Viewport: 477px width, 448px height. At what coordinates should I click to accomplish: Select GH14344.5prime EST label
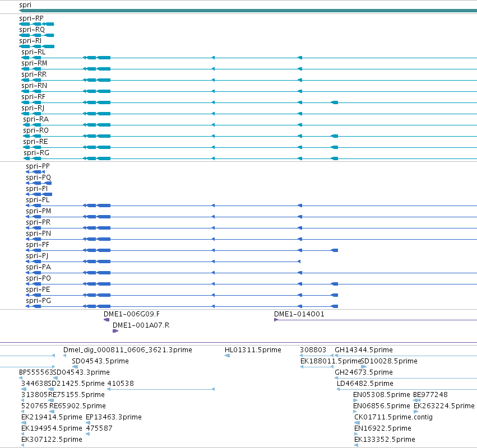(364, 350)
